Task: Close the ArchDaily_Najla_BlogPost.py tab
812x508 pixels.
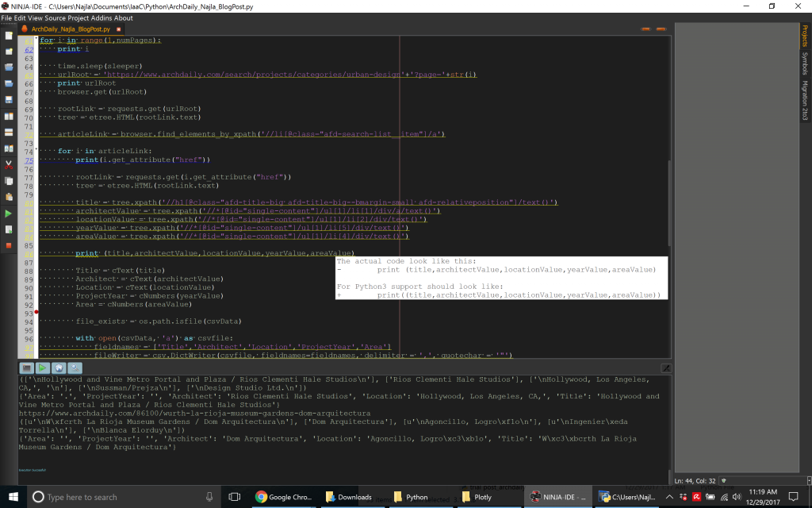Action: (x=118, y=29)
